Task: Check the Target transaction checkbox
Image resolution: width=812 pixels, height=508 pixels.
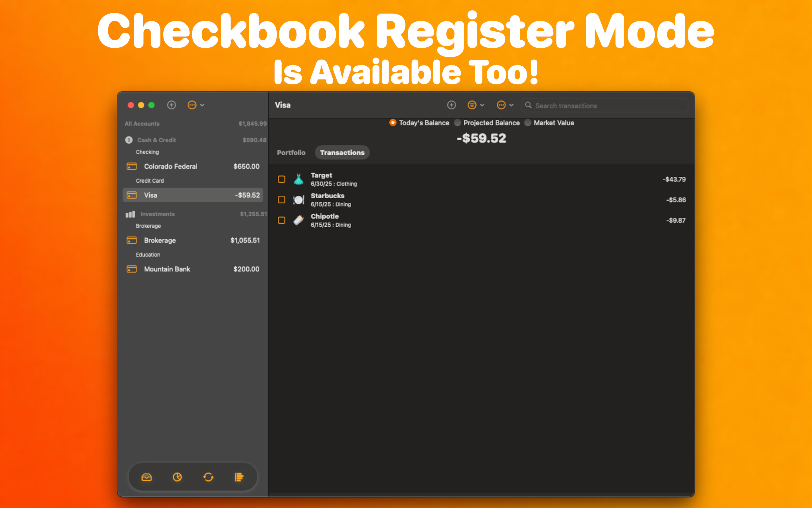Action: (x=281, y=179)
